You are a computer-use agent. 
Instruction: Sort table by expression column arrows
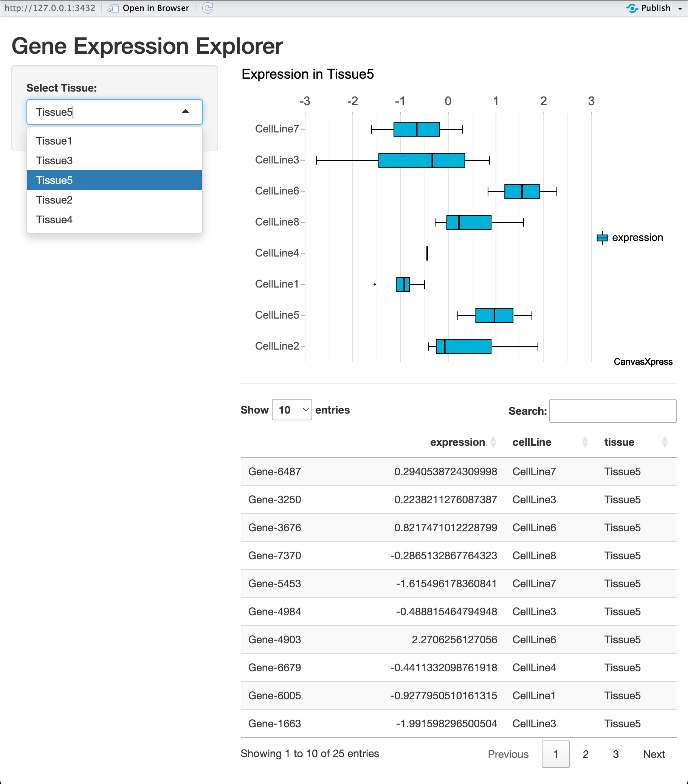coord(493,442)
